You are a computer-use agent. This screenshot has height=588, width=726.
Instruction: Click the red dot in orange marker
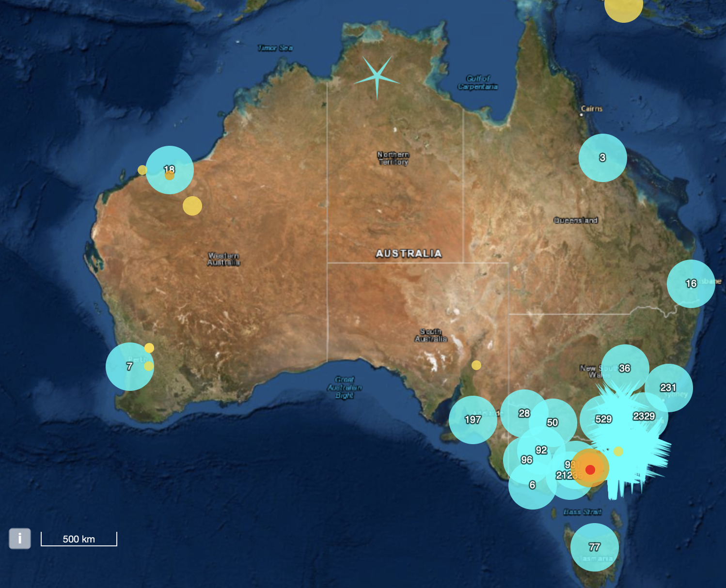590,469
